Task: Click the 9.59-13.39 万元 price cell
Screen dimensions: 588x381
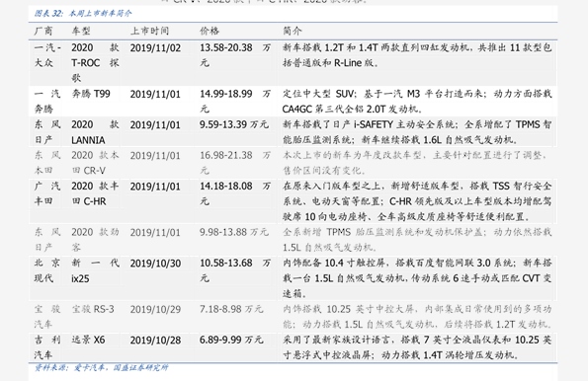Action: (x=234, y=124)
